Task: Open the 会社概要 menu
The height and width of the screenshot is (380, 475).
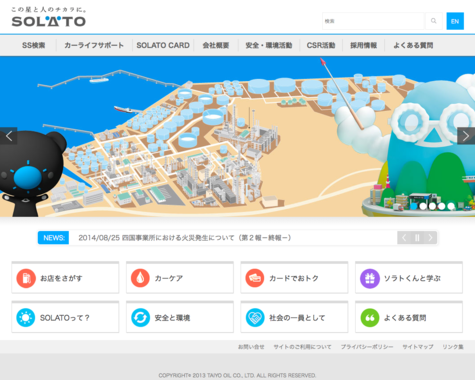Action: (216, 45)
